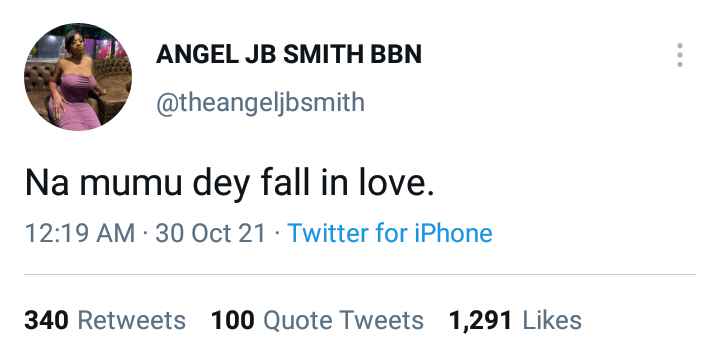720x360 pixels.
Task: View the 100 Quote Tweets list
Action: (317, 320)
